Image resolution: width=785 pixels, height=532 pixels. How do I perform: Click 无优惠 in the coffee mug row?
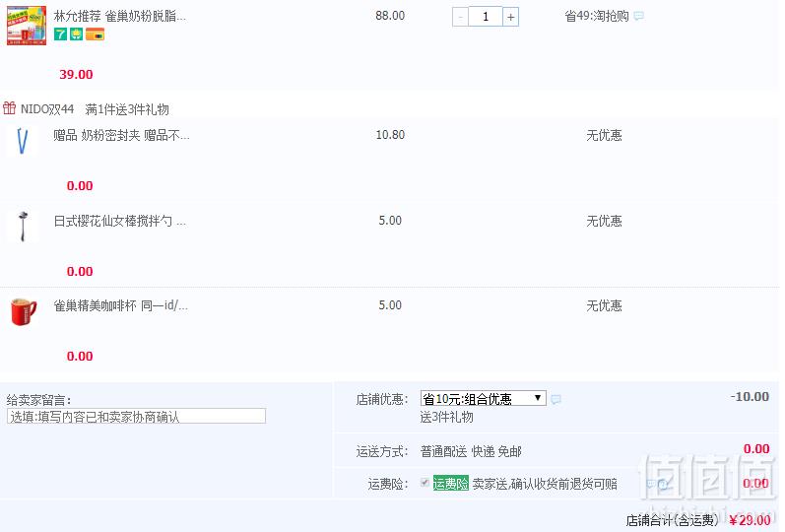604,305
